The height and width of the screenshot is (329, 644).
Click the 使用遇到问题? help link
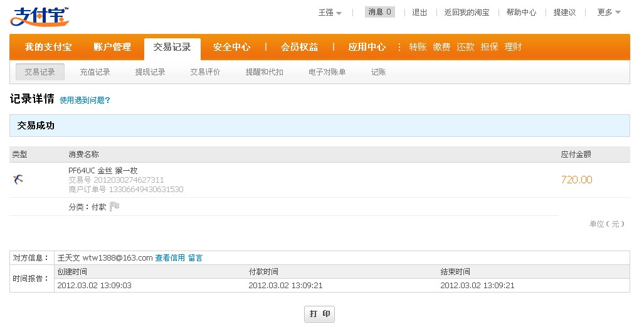(85, 100)
